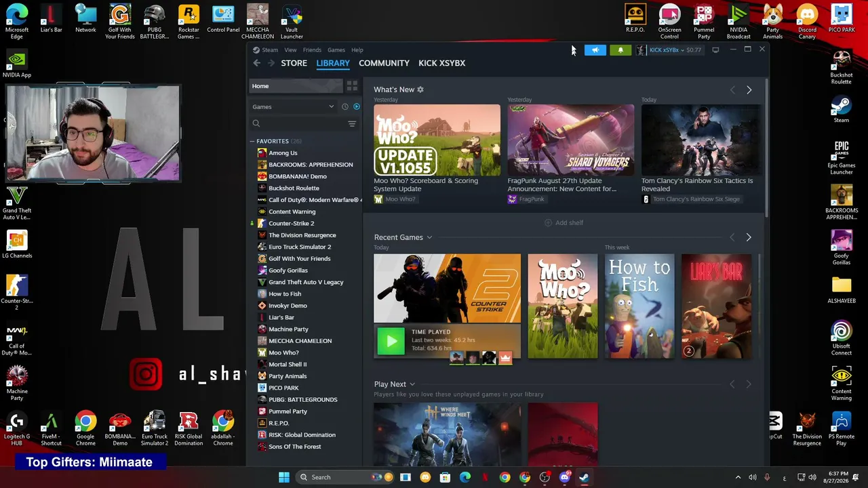The width and height of the screenshot is (868, 488).
Task: Show hidden system tray icons
Action: (x=738, y=477)
